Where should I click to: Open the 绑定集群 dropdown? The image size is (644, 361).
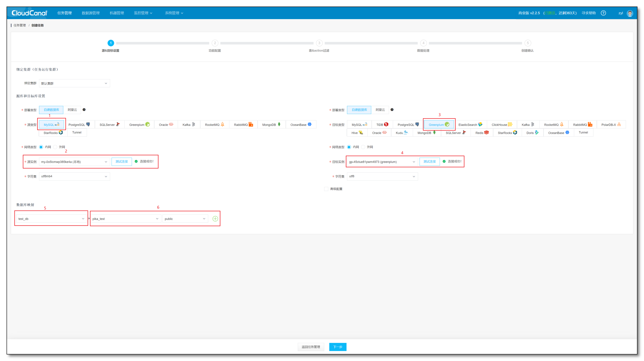[x=75, y=83]
